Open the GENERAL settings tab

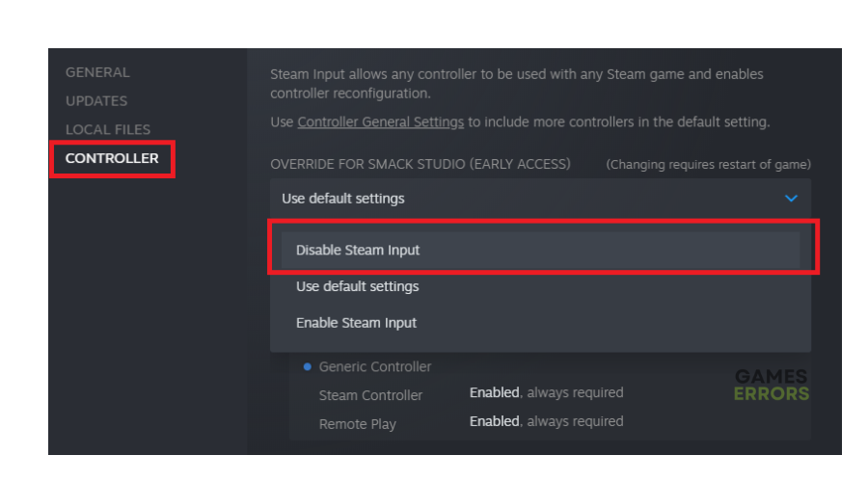click(97, 72)
